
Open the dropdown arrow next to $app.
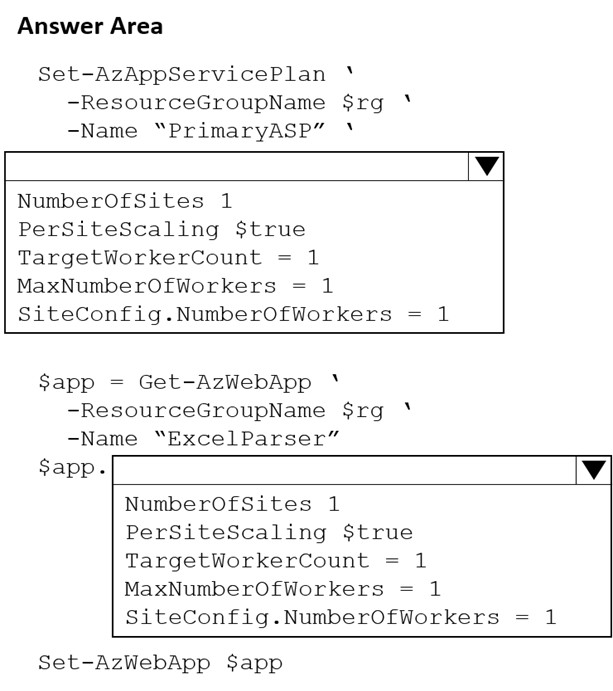coord(594,470)
